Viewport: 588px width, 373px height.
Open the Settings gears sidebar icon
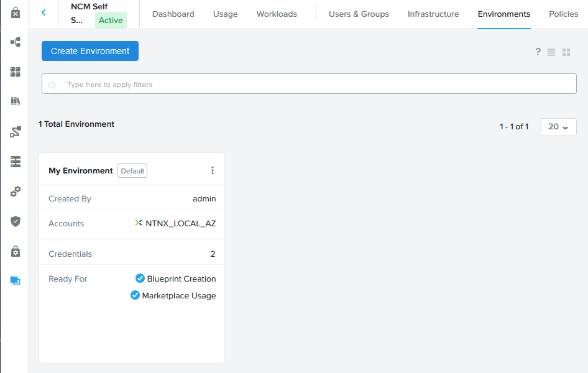coord(15,191)
